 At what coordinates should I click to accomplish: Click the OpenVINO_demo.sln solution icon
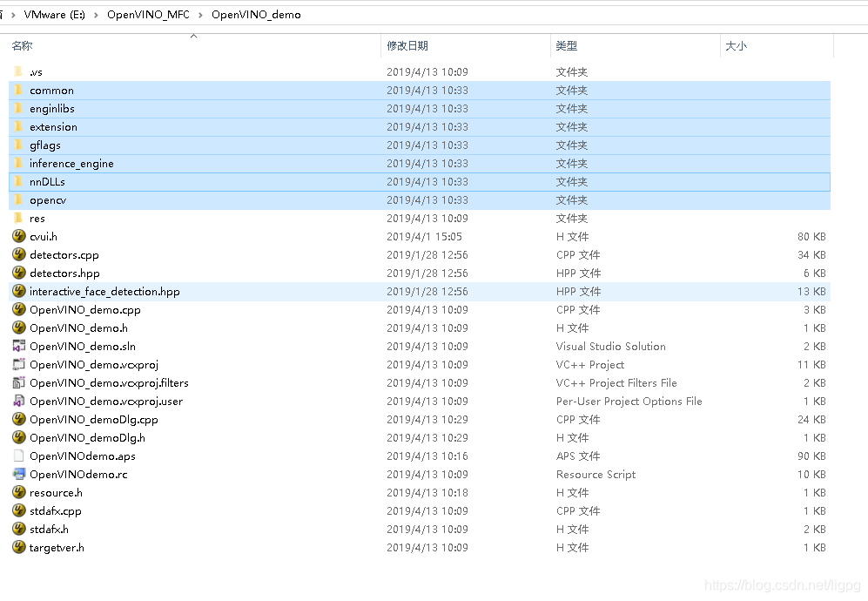coord(19,346)
